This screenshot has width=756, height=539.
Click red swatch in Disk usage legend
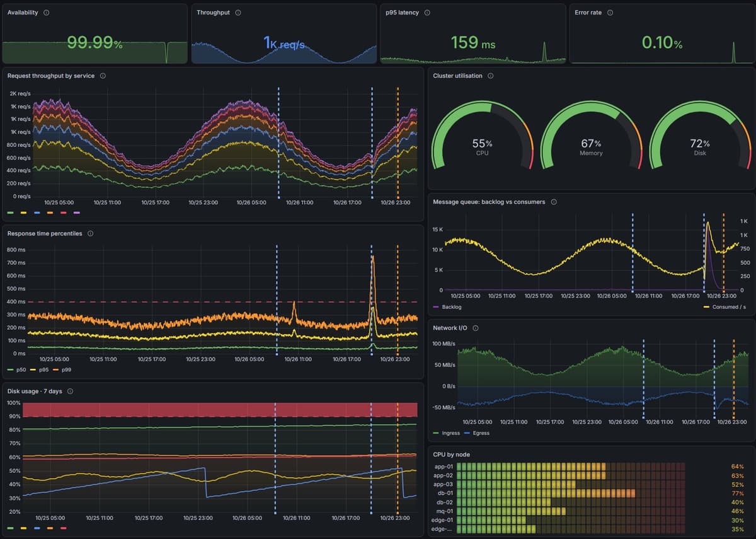point(63,528)
